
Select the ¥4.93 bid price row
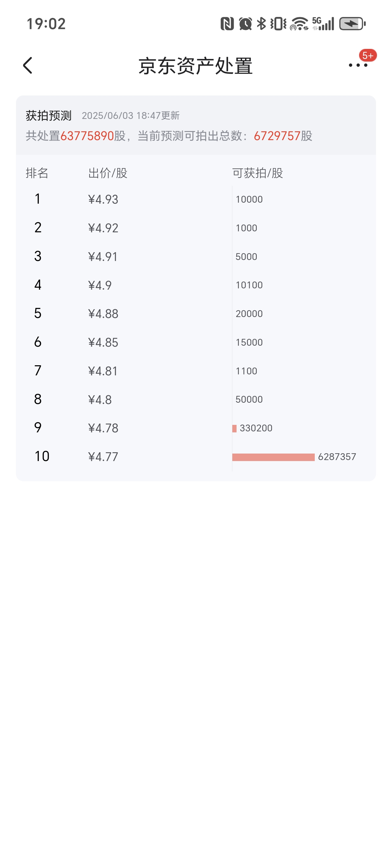click(103, 199)
